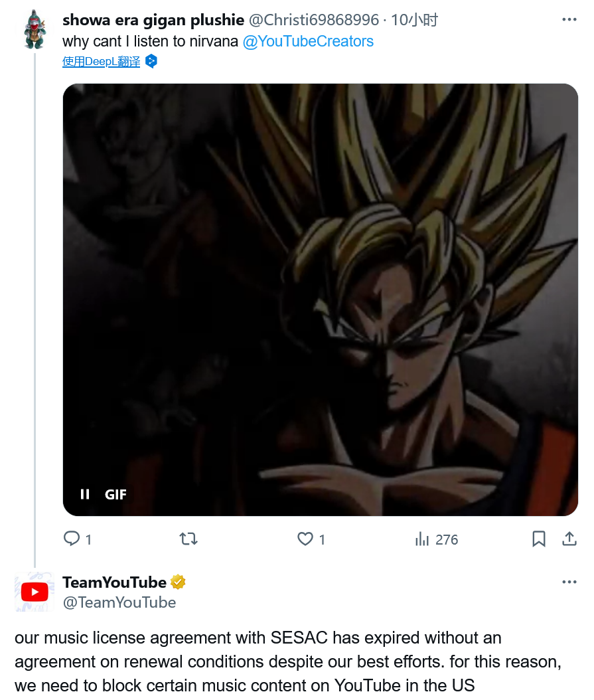The width and height of the screenshot is (594, 700).
Task: Open showa era gigan plushie avatar
Action: tap(35, 29)
